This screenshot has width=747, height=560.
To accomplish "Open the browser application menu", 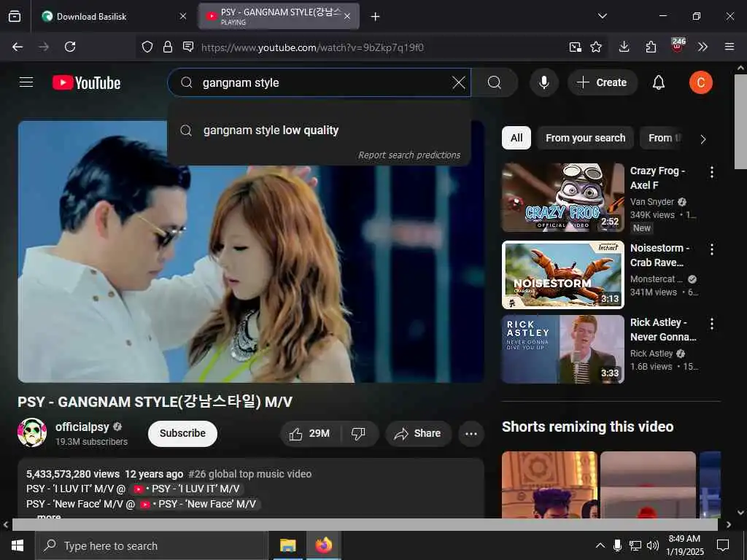I will point(729,47).
